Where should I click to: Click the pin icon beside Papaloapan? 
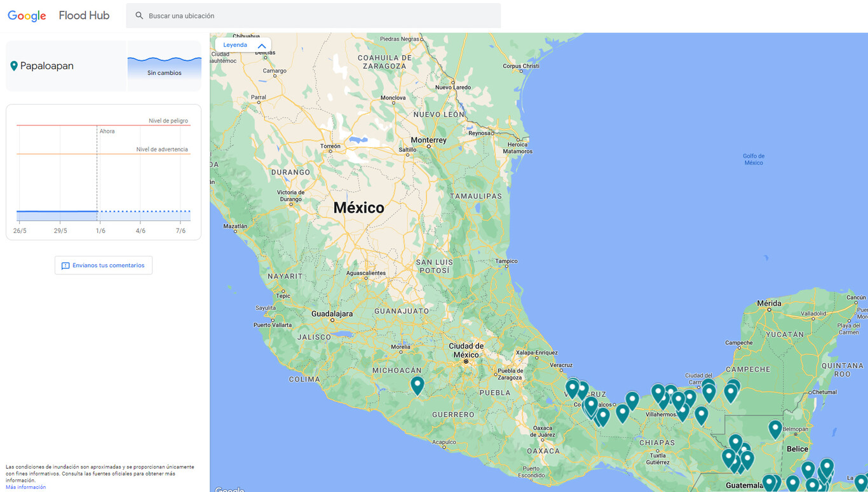pyautogui.click(x=14, y=66)
